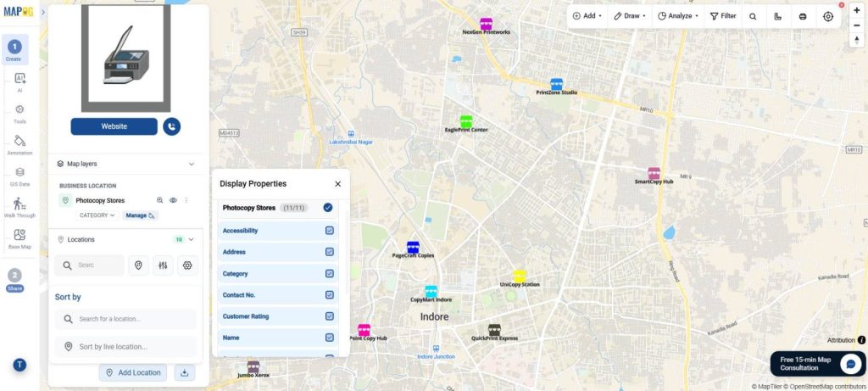The image size is (868, 391).
Task: Click the Add Location button
Action: (x=133, y=372)
